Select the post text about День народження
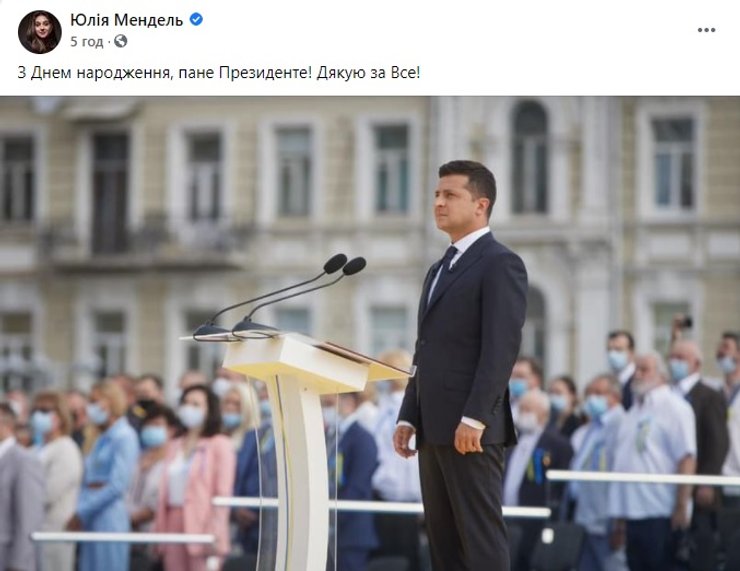The height and width of the screenshot is (571, 740). (x=219, y=73)
